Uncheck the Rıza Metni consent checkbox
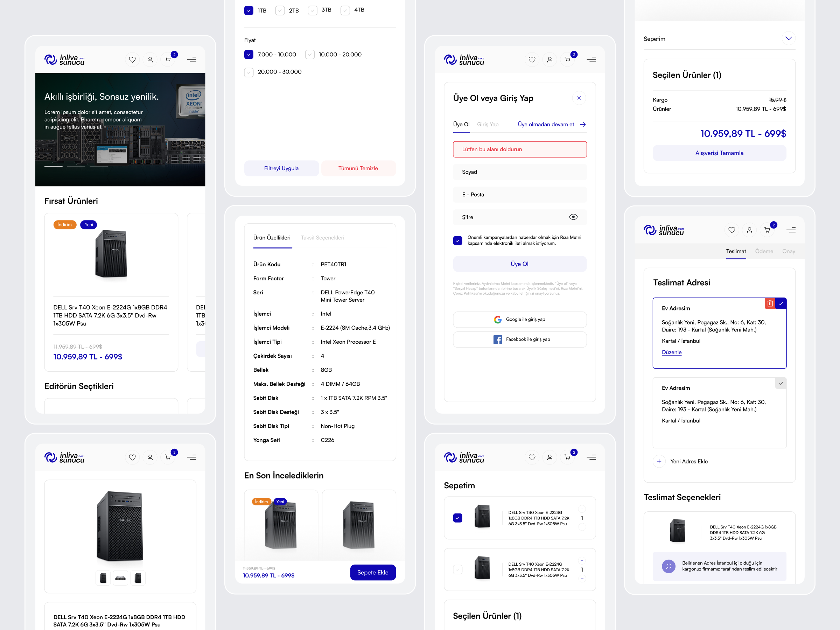Image resolution: width=840 pixels, height=630 pixels. [x=457, y=240]
